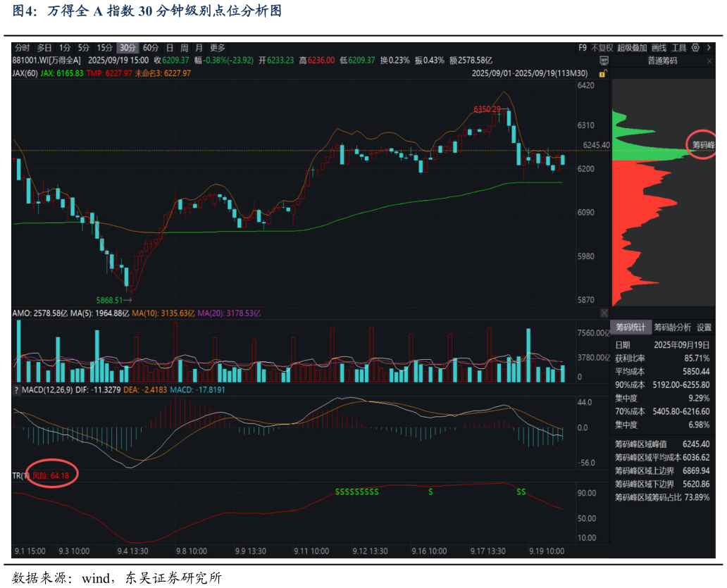Close the AMO volume sub-chart
This screenshot has height=588, width=727.
[x=604, y=313]
